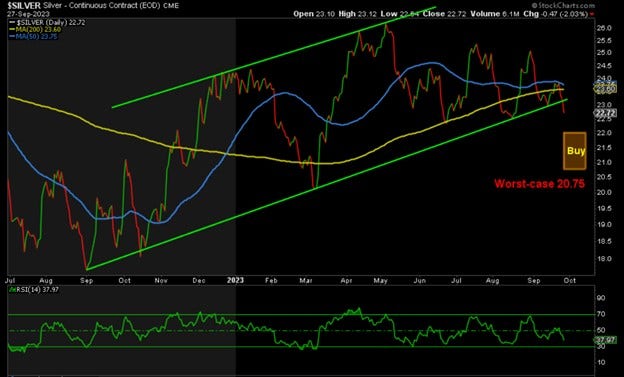
Task: Click the Low 22.64 value
Action: tap(399, 14)
